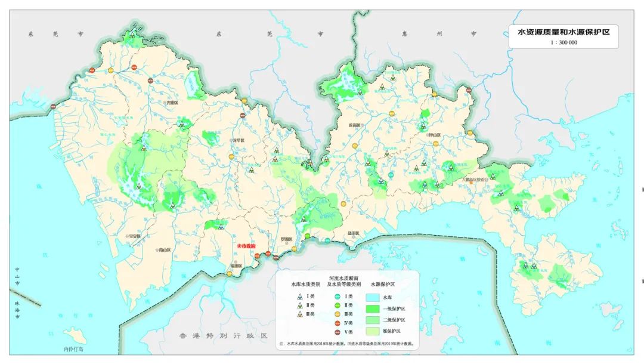Image resolution: width=644 pixels, height=364 pixels.
Task: Click the 光明区 district label
Action: point(172,103)
